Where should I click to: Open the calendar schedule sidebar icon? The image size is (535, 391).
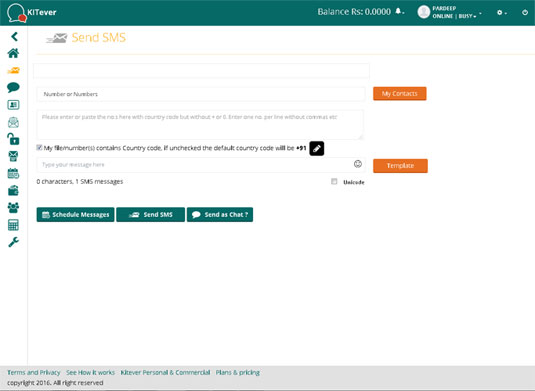tap(13, 173)
